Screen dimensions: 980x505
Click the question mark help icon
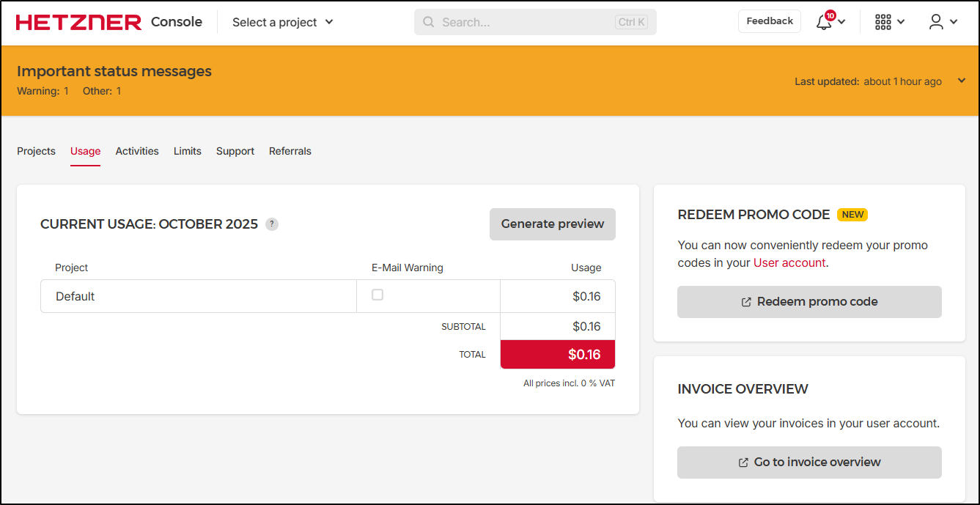point(272,224)
